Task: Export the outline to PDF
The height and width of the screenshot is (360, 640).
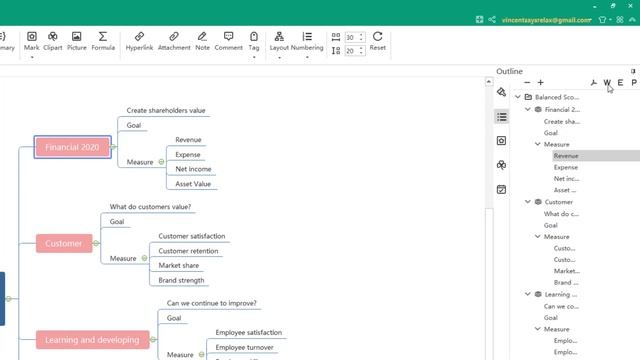Action: (x=593, y=83)
